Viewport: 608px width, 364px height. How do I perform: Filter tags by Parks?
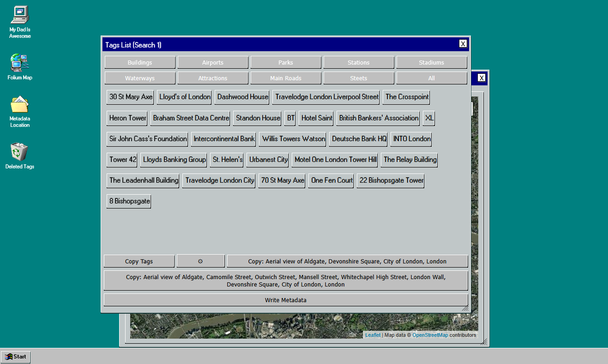click(x=286, y=62)
